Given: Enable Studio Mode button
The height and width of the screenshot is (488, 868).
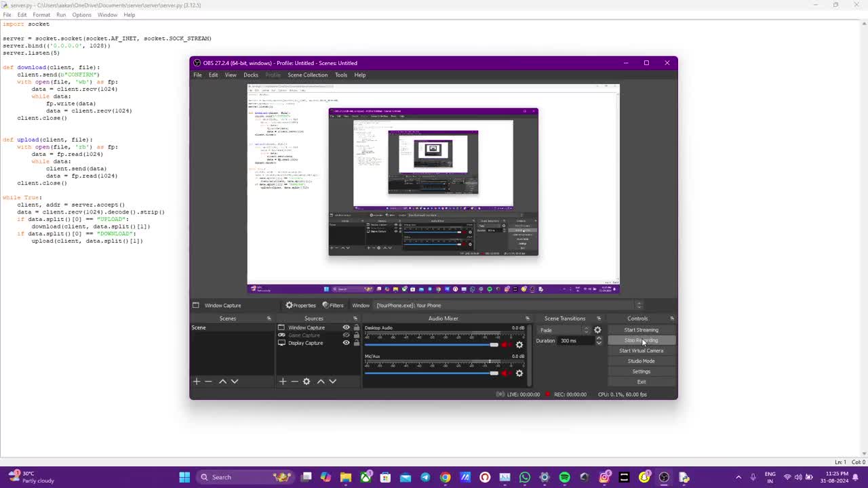Looking at the screenshot, I should [x=641, y=361].
